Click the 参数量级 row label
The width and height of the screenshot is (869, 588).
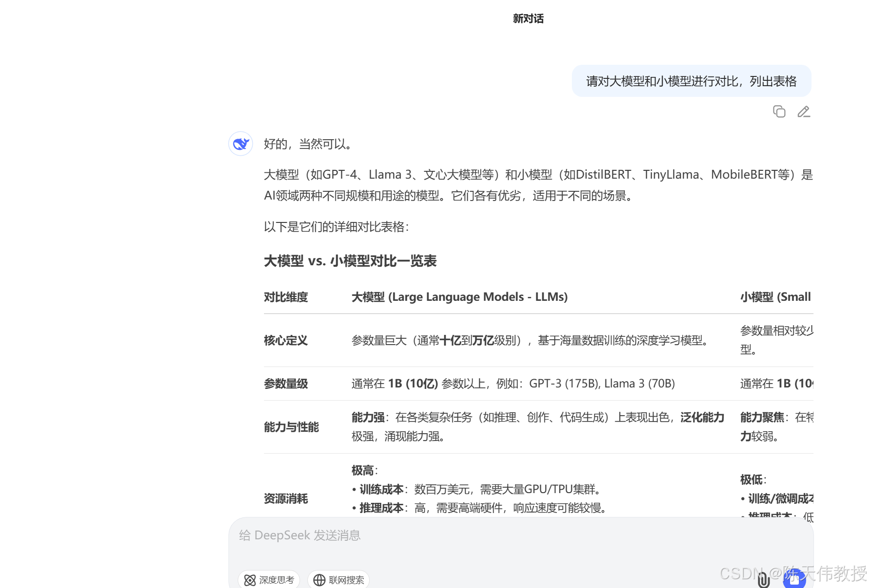(x=286, y=384)
